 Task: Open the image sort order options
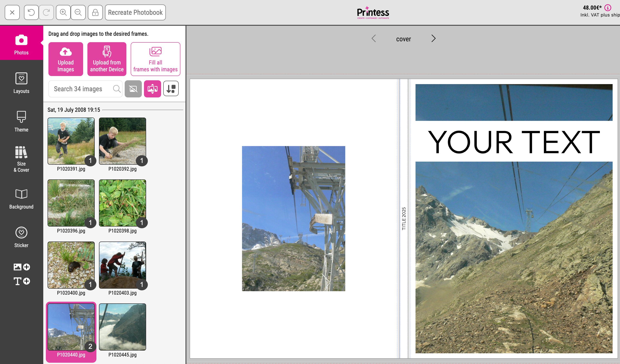171,89
